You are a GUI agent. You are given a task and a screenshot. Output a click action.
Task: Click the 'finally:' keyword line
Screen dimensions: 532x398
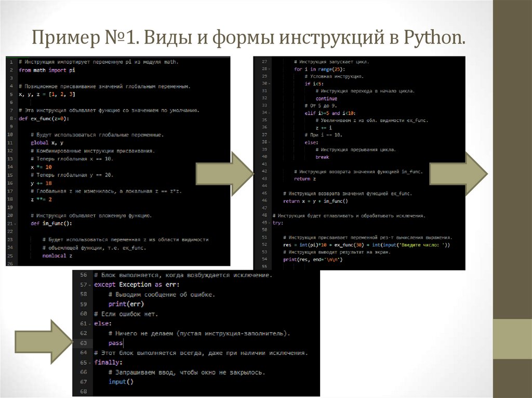point(108,363)
